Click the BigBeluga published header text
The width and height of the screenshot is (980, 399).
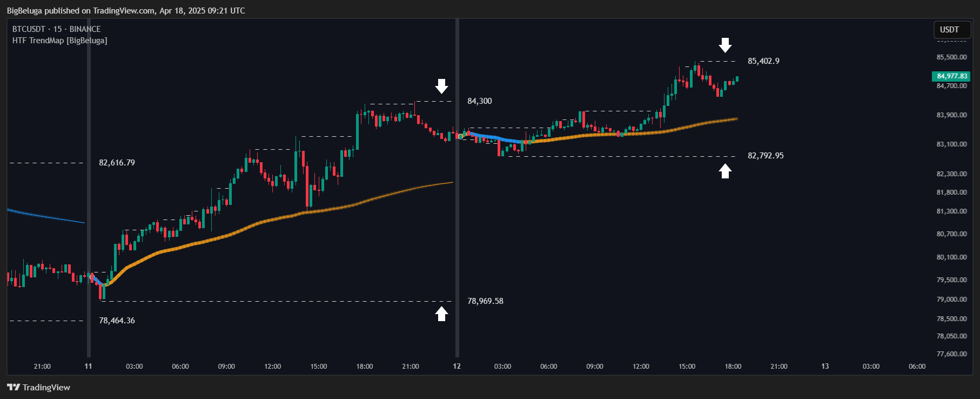(126, 11)
